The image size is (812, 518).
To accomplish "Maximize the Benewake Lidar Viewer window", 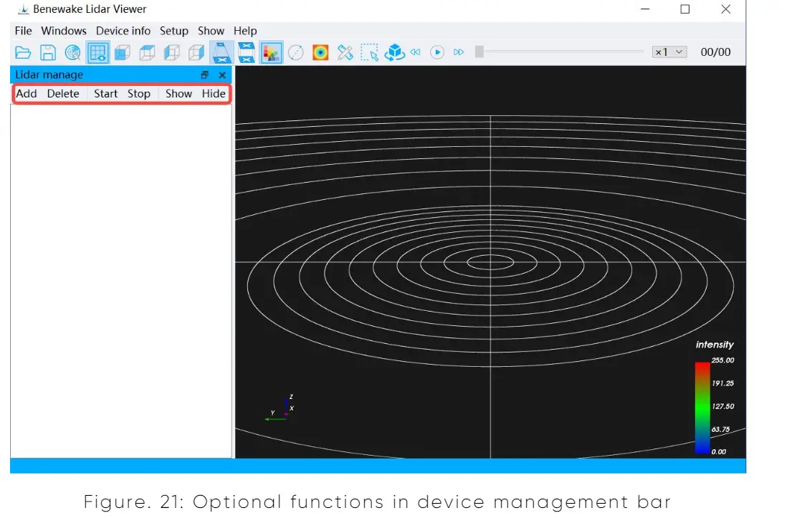I will (x=685, y=9).
